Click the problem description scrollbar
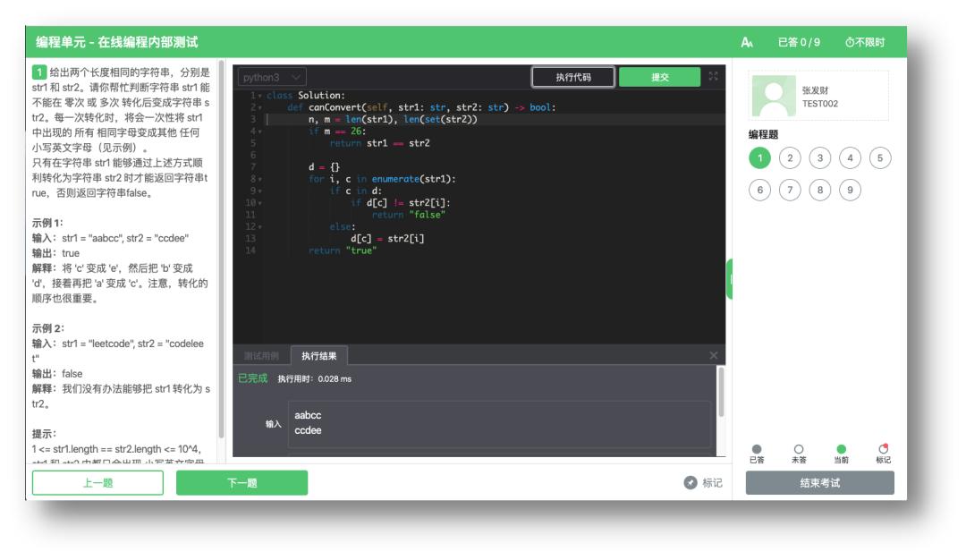 coord(221,250)
